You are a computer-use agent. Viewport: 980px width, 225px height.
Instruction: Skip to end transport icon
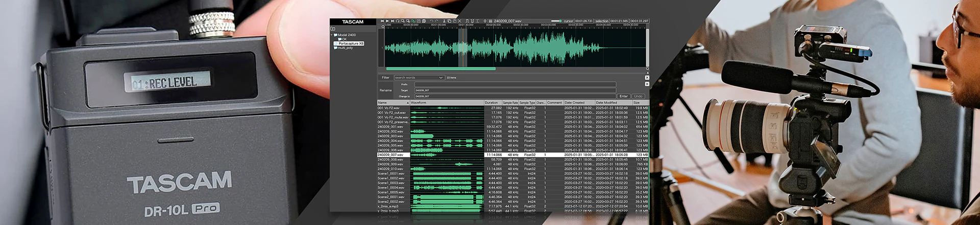pos(393,21)
